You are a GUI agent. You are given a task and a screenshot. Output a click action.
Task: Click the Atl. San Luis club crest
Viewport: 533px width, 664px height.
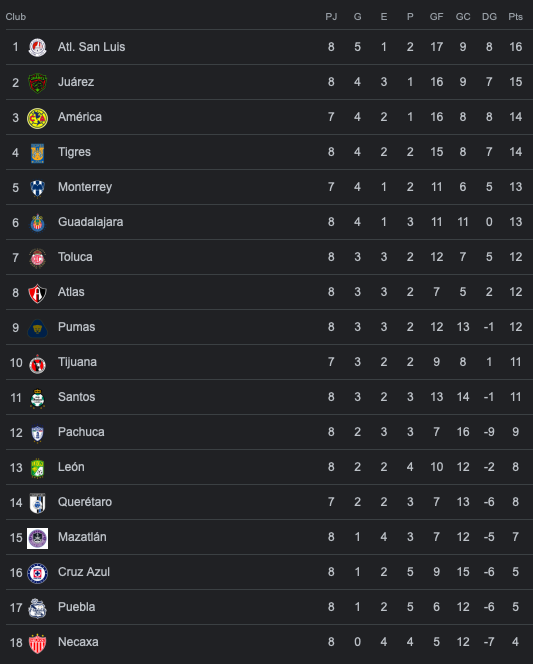point(37,47)
